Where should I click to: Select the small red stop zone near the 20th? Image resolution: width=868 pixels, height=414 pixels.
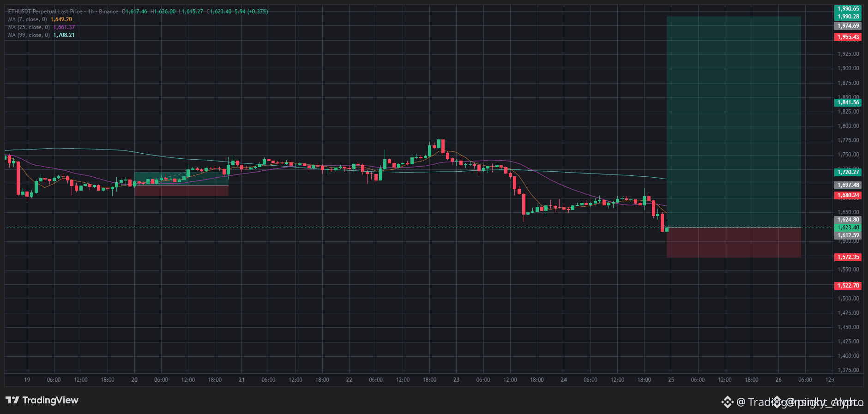coord(181,191)
